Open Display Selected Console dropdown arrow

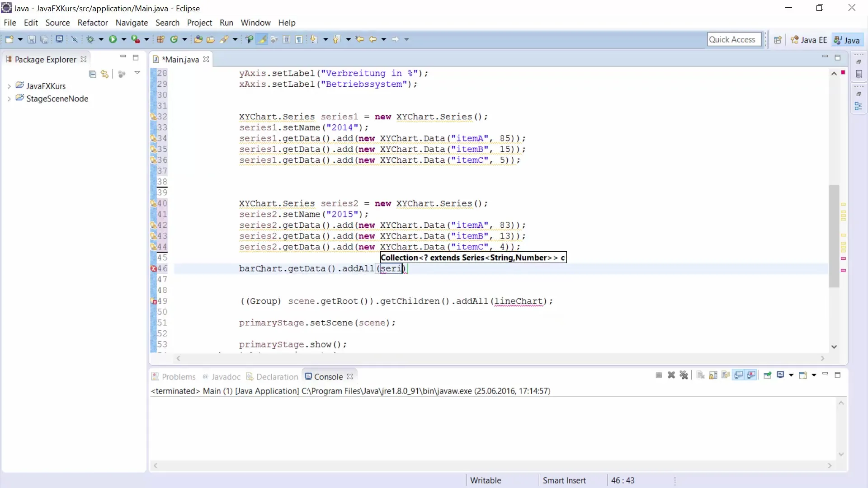[791, 375]
